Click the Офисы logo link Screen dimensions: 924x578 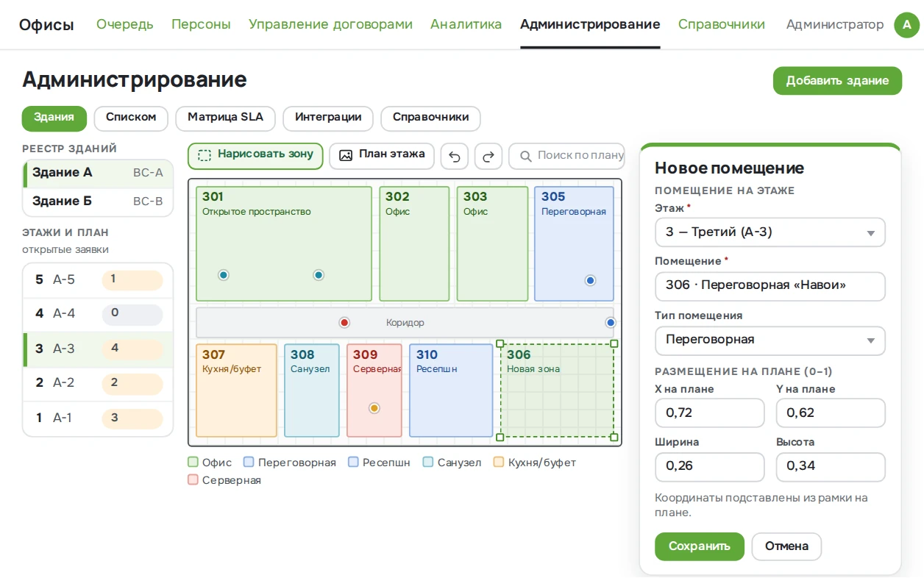coord(46,24)
